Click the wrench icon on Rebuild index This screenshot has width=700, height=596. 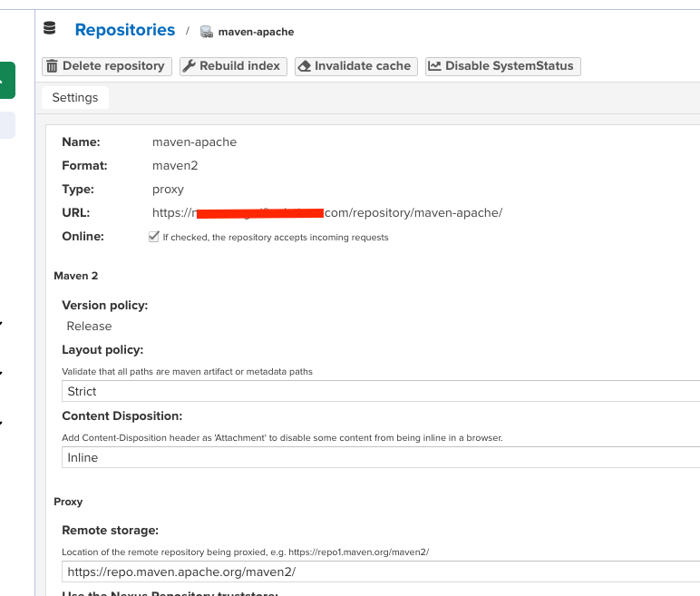click(x=189, y=66)
